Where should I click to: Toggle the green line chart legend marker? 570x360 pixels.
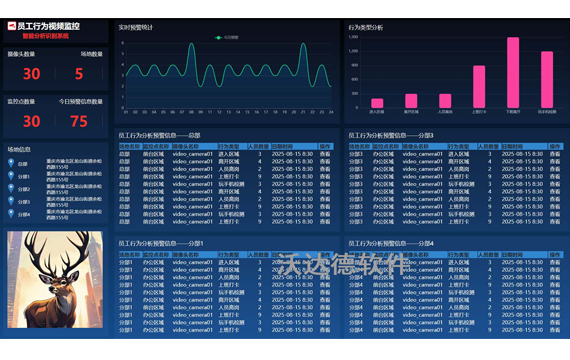pos(218,37)
